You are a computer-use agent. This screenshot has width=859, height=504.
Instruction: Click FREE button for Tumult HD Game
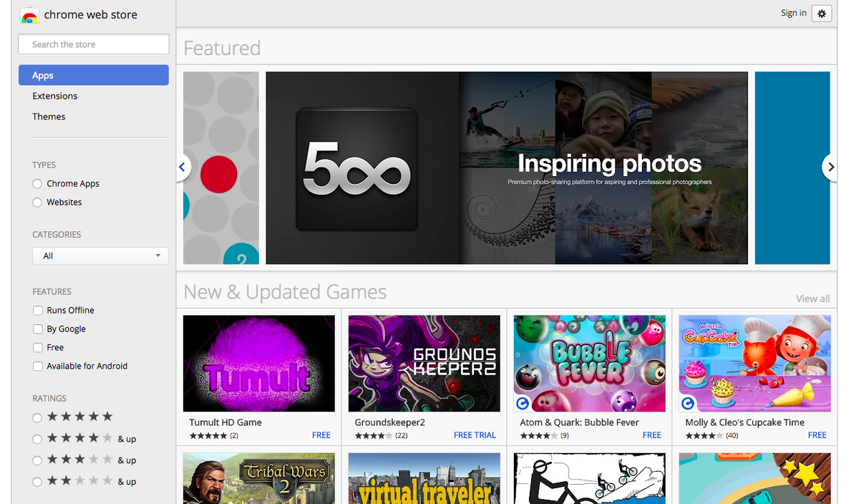[321, 435]
